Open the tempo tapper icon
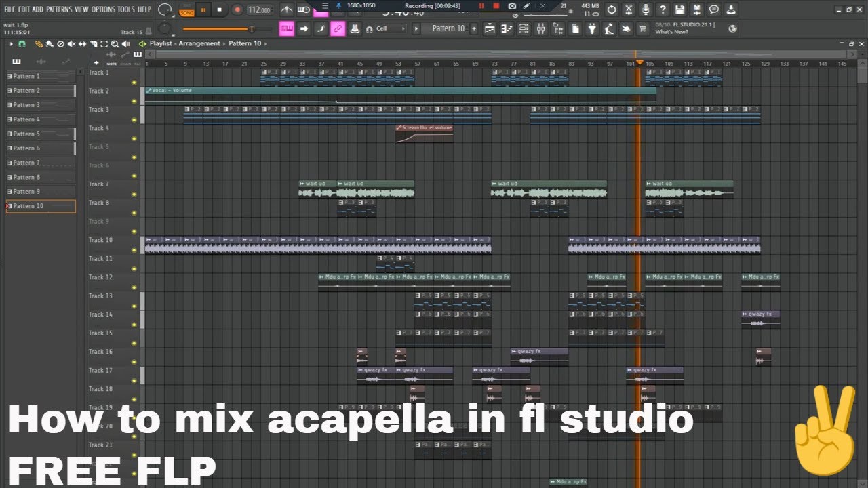This screenshot has height=488, width=868. (608, 28)
